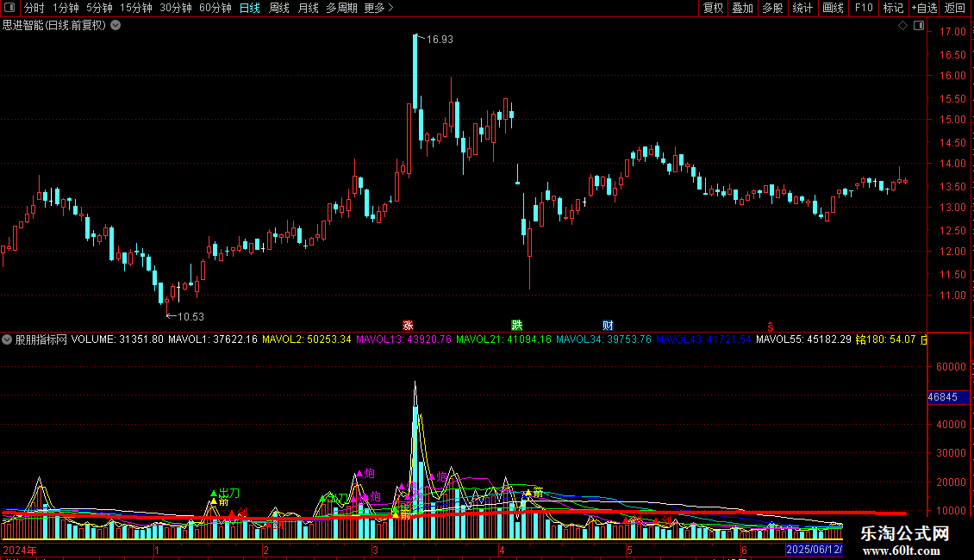Click the VOLUME: 31351.80 readout
Viewport: 974px width, 560px height.
[x=117, y=339]
